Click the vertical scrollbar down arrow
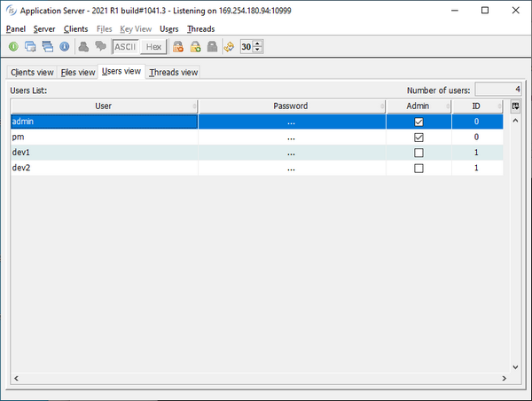 (x=515, y=366)
